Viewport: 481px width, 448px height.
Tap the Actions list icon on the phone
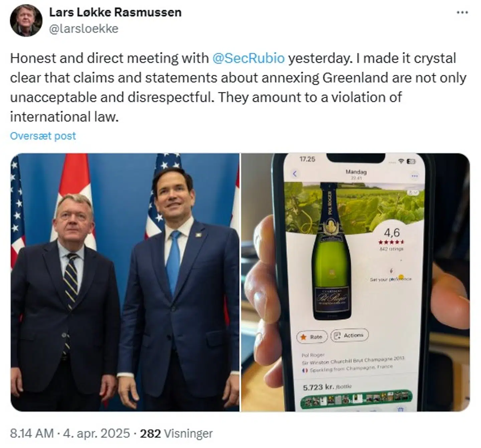337,335
